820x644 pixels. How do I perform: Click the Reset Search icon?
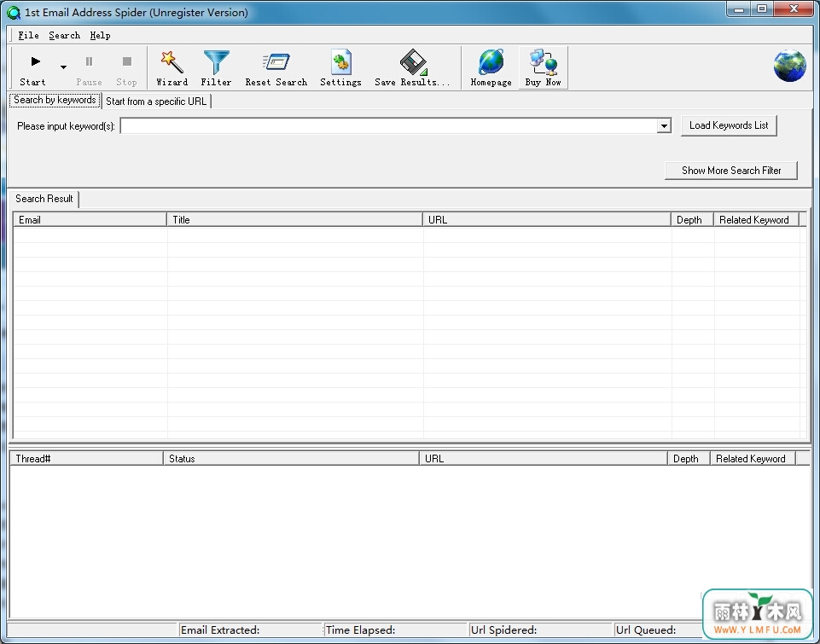point(276,62)
